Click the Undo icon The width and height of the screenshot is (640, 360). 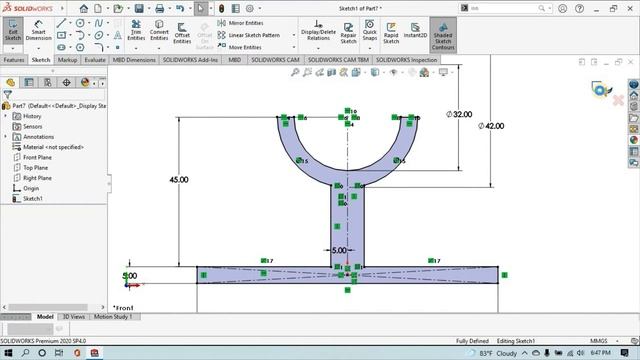180,9
